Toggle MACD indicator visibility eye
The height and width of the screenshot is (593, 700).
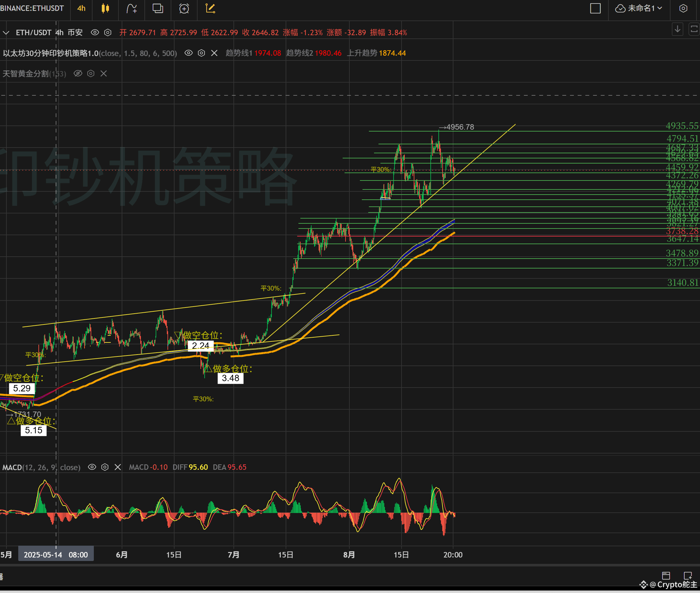[x=92, y=467]
